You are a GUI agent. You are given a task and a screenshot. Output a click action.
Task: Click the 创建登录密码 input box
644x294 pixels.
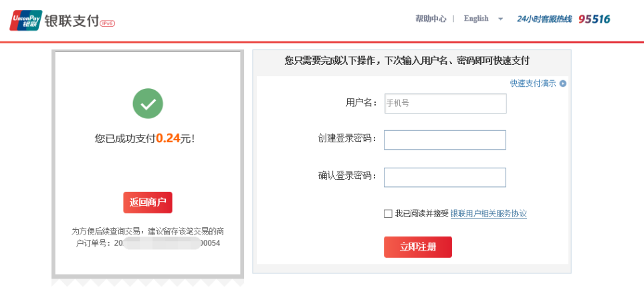coord(445,140)
